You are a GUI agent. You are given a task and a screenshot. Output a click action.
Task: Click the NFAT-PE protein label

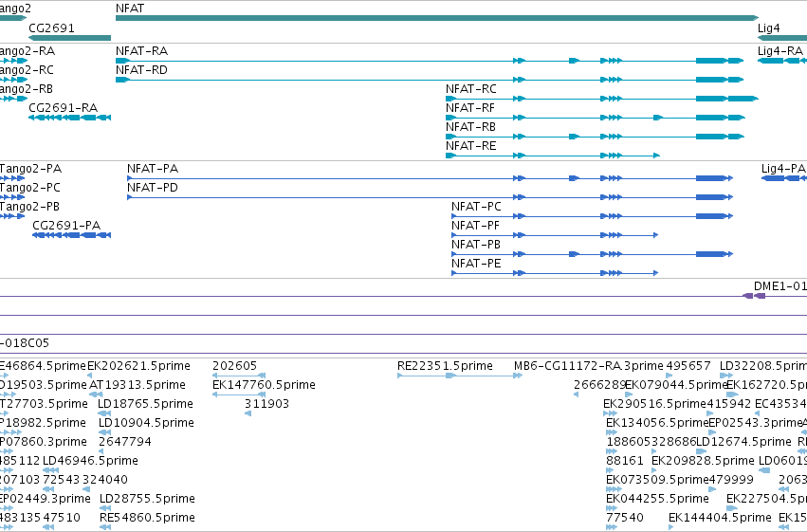[x=476, y=264]
